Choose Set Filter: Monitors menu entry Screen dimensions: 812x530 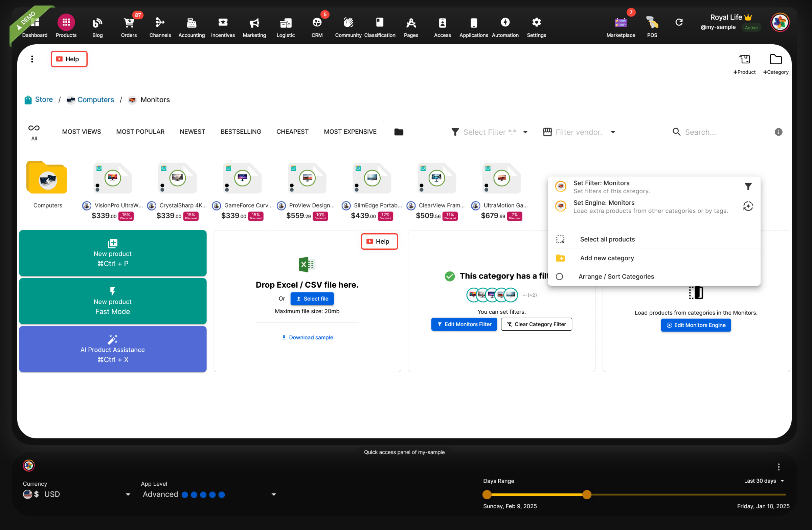pyautogui.click(x=654, y=187)
